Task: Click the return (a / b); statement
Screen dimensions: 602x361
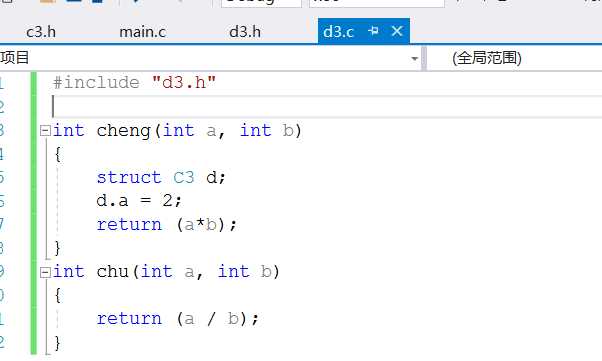Action: [x=178, y=319]
